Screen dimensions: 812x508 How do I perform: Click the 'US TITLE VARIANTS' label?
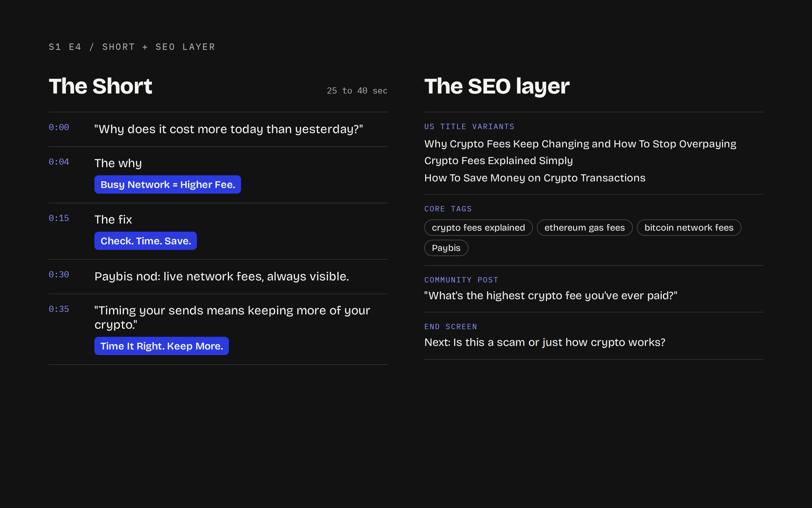click(x=469, y=127)
